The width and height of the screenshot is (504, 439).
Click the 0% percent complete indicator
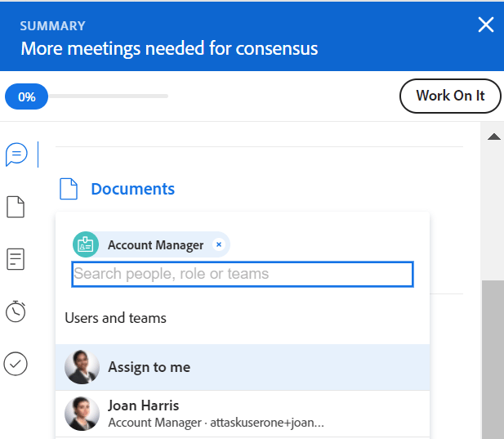pyautogui.click(x=27, y=96)
